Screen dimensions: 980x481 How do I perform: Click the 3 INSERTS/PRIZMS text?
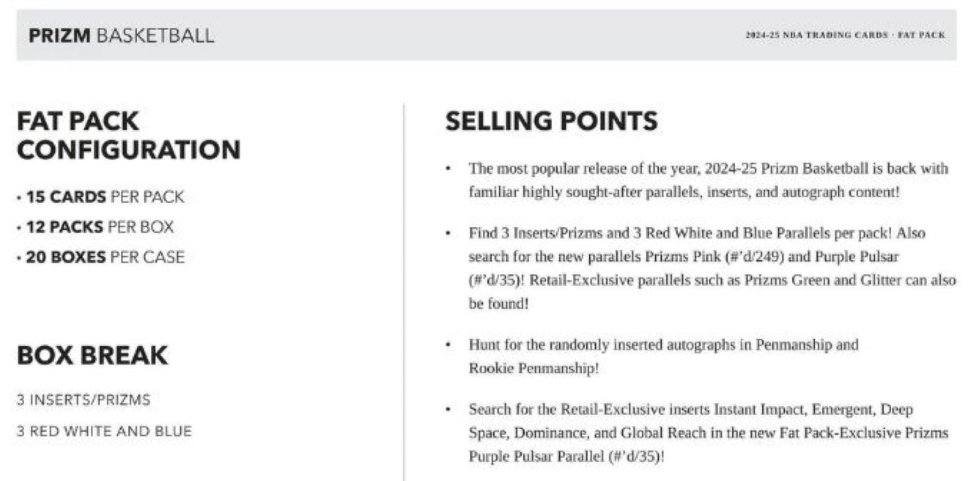pyautogui.click(x=84, y=399)
